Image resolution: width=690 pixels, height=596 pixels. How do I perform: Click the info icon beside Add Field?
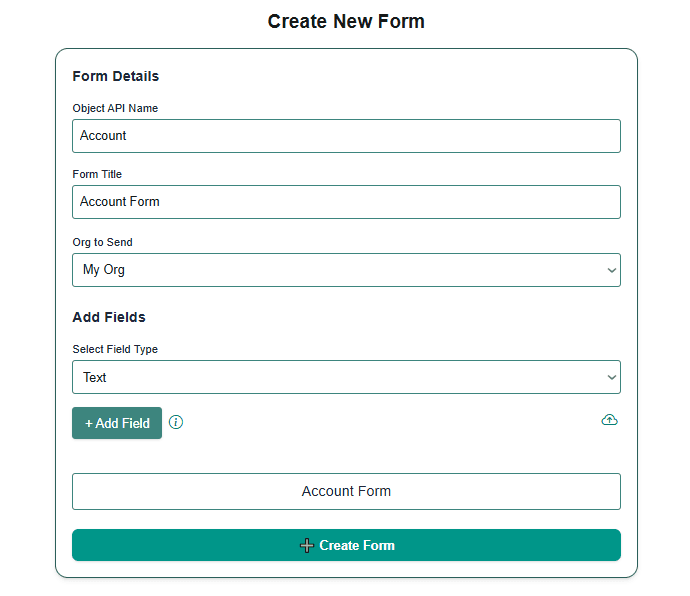point(176,422)
